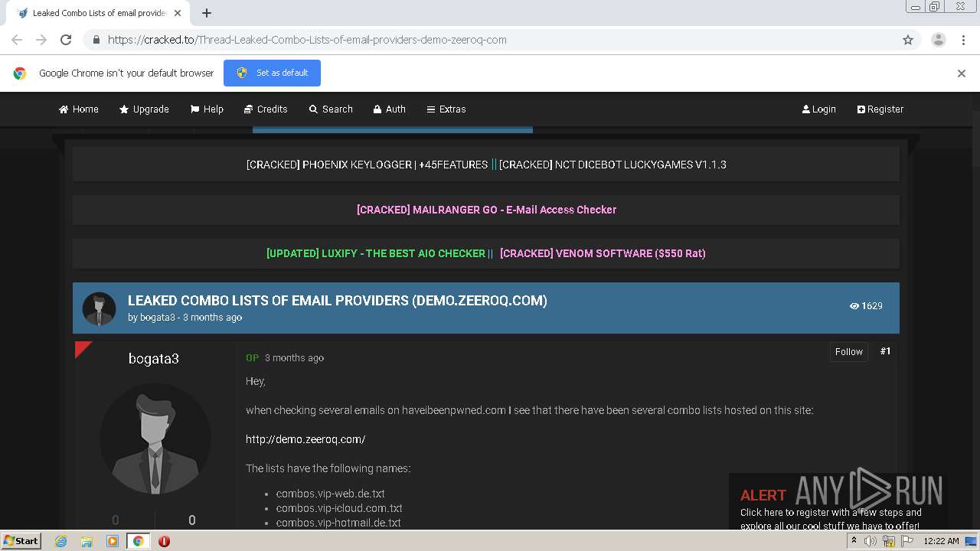
Task: Click the large bogata3 profile avatar
Action: pyautogui.click(x=155, y=439)
